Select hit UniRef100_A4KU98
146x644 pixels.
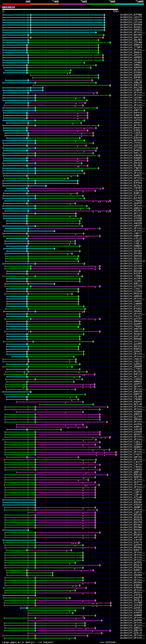131,223
